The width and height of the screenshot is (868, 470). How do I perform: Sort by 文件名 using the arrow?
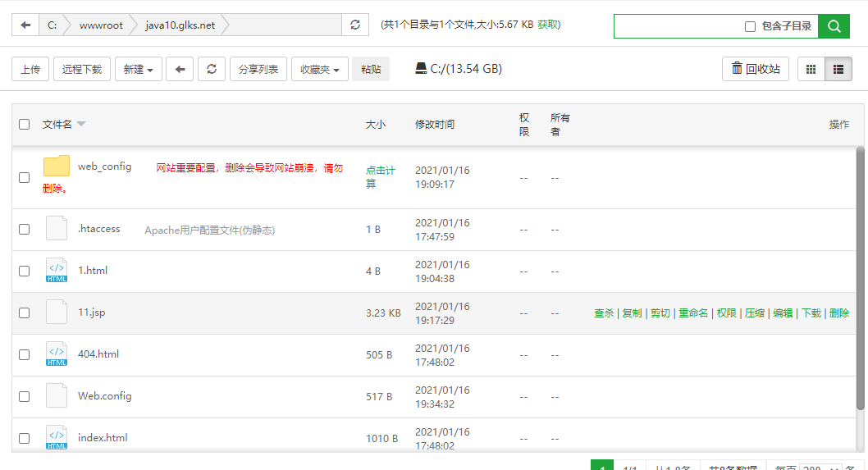pos(81,124)
